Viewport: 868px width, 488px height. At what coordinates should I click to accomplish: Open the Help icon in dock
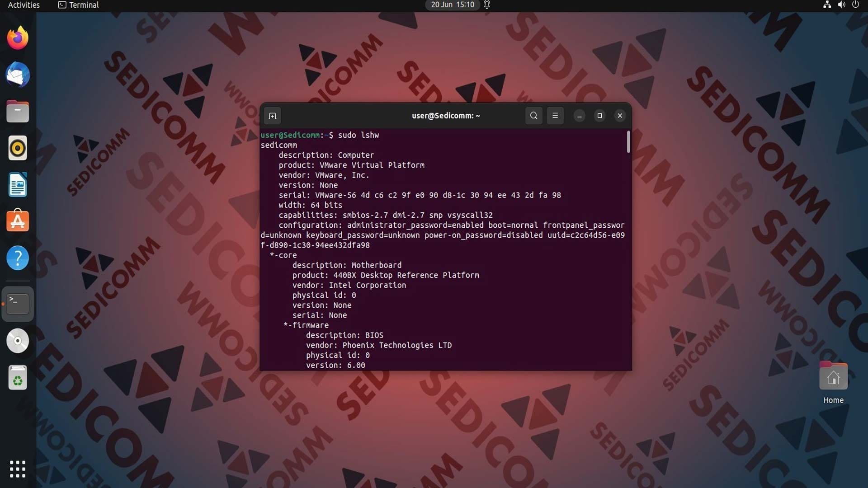pos(18,258)
